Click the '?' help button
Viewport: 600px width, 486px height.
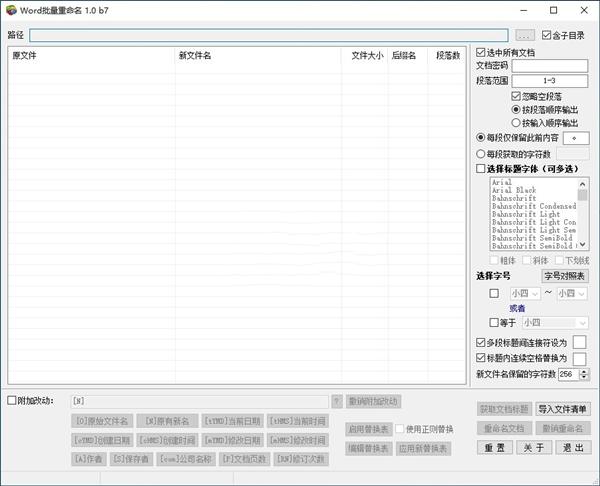pos(337,401)
